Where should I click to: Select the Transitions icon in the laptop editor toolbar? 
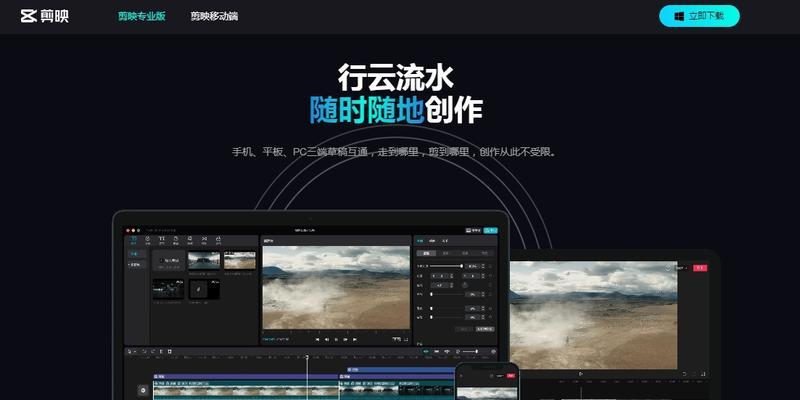(x=204, y=240)
